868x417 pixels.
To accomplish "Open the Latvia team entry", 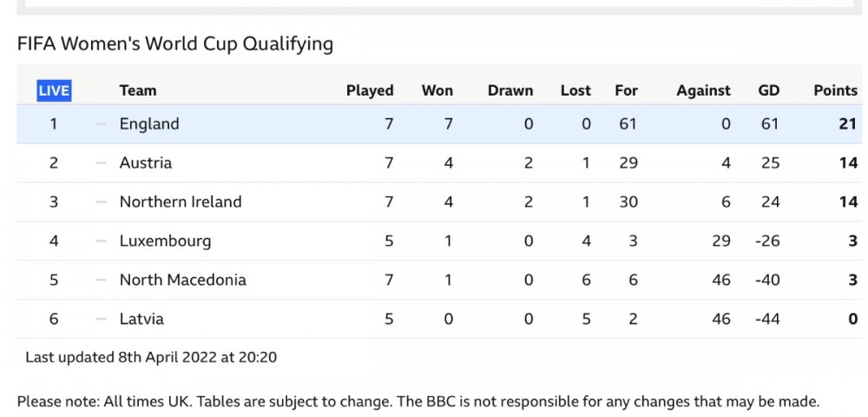I will tap(141, 319).
